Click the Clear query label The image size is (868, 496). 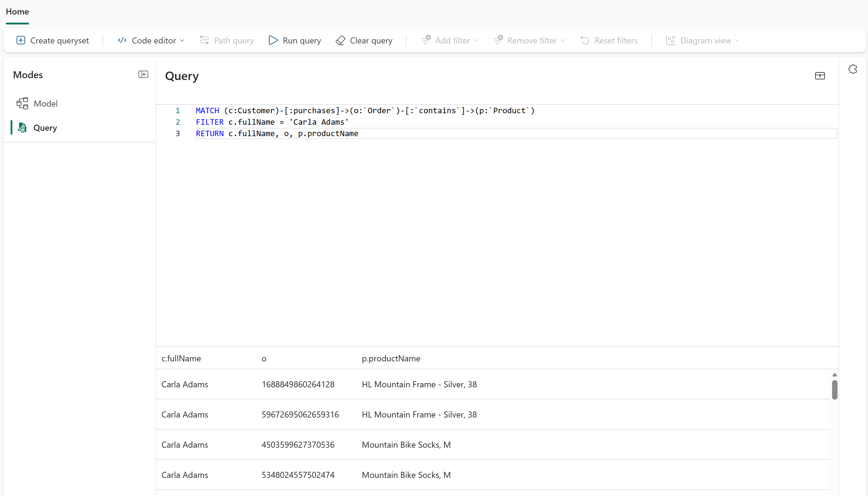[371, 40]
